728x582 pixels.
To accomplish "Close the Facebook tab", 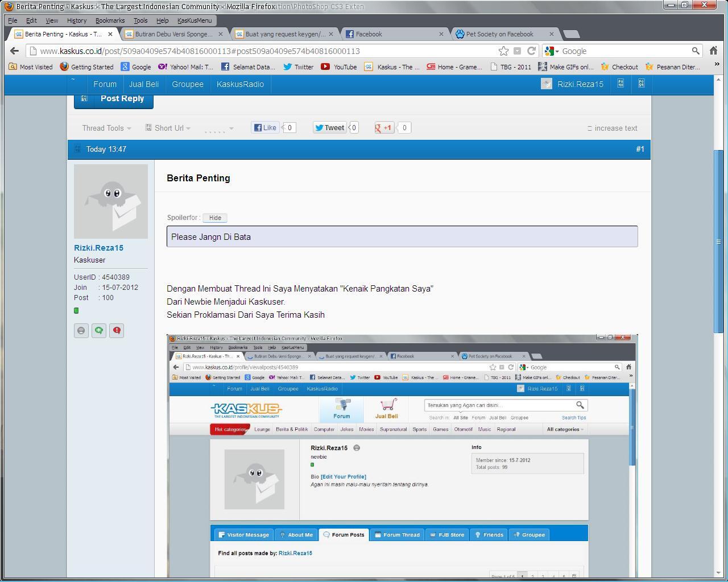I will pyautogui.click(x=441, y=34).
